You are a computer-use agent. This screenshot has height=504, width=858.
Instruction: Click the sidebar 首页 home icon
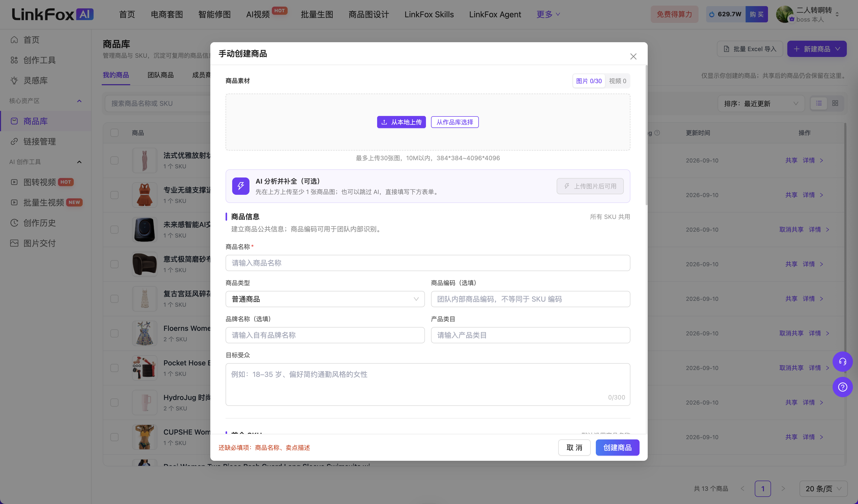tap(14, 40)
